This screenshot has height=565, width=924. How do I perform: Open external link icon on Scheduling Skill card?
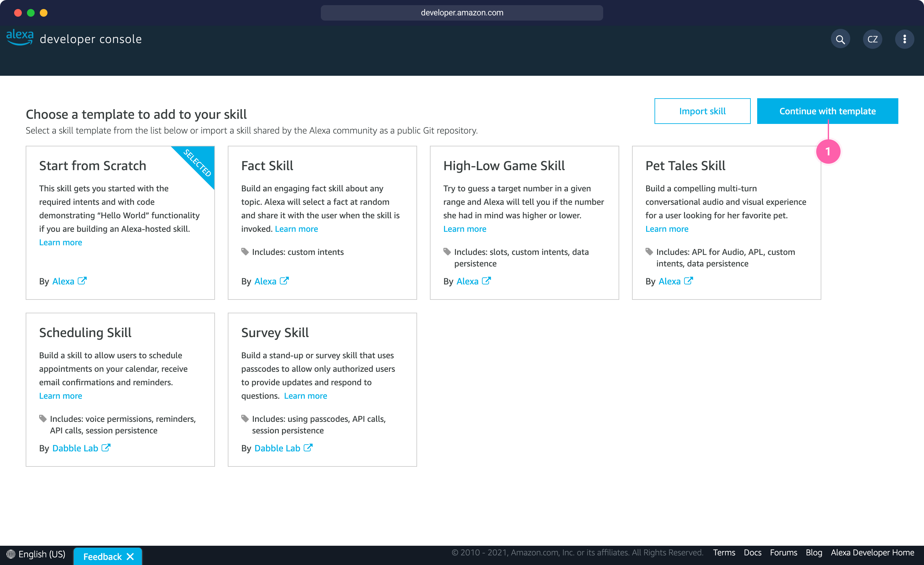pyautogui.click(x=106, y=448)
